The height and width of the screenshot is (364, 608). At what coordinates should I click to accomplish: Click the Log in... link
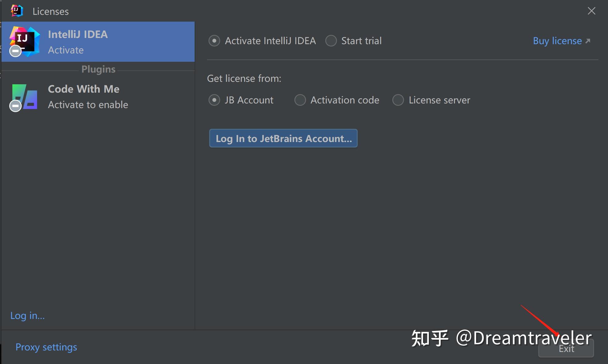tap(27, 315)
